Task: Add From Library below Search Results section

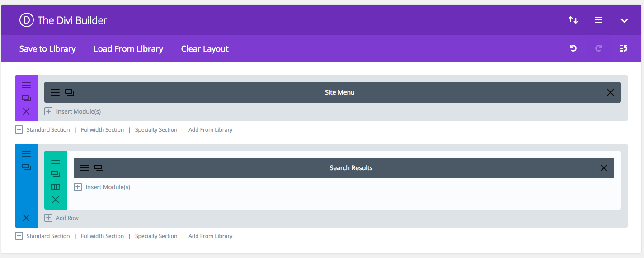Action: (211, 236)
